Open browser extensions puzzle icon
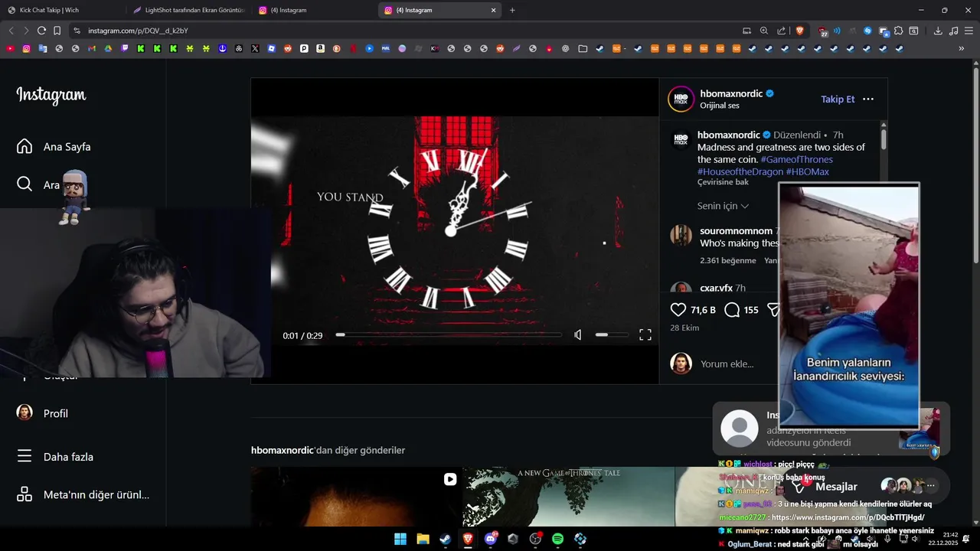The image size is (980, 551). [x=899, y=31]
